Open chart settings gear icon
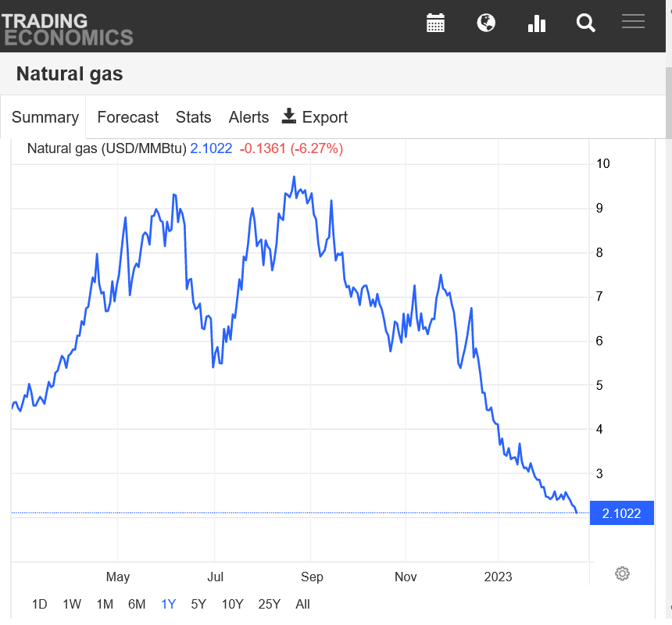This screenshot has height=625, width=672. [622, 573]
